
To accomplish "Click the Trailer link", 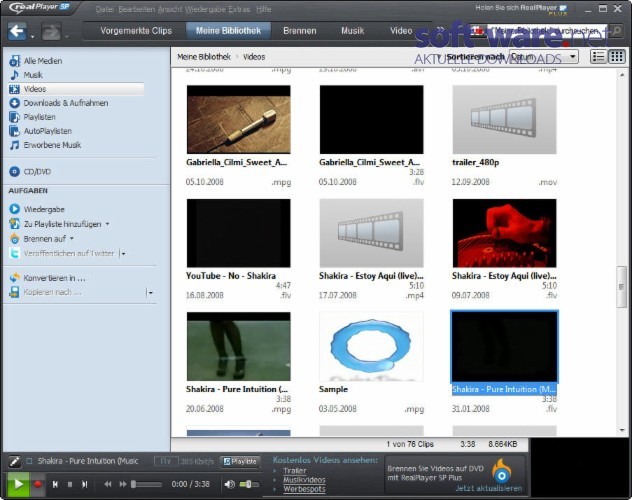I will (x=295, y=471).
